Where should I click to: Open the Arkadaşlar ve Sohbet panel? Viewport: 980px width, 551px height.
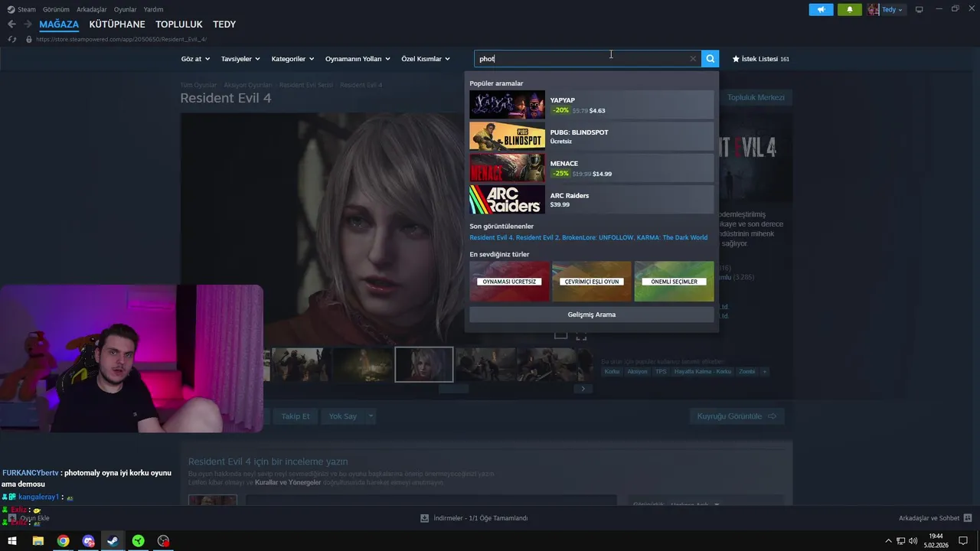click(935, 518)
